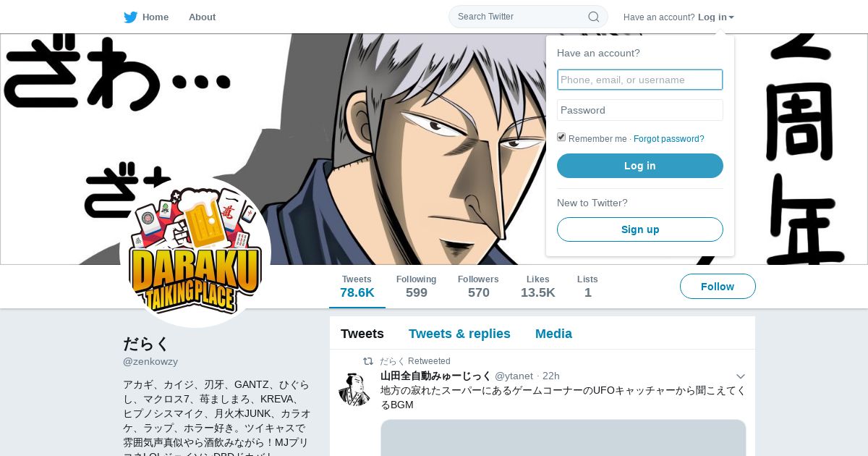Open the Daraku Talking Place profile picture
The height and width of the screenshot is (456, 868).
click(195, 252)
